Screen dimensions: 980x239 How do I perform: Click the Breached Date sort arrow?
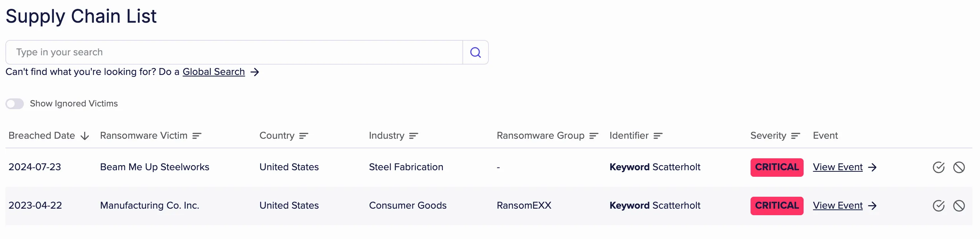click(85, 136)
